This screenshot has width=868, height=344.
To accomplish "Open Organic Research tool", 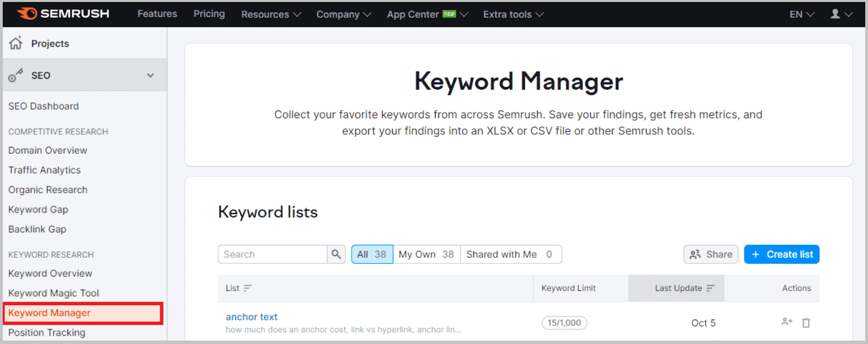I will [x=48, y=190].
